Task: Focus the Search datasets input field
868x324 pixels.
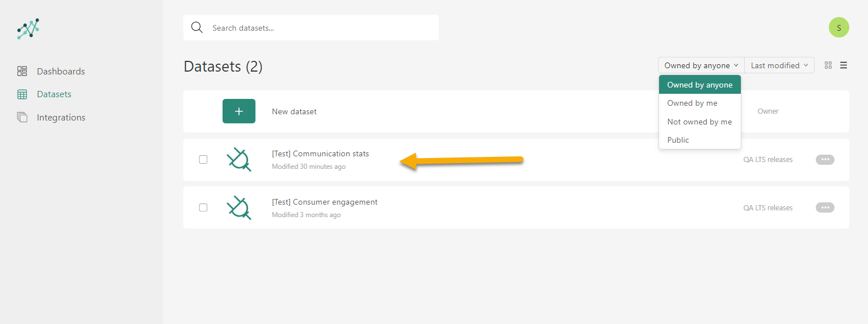Action: coord(318,28)
